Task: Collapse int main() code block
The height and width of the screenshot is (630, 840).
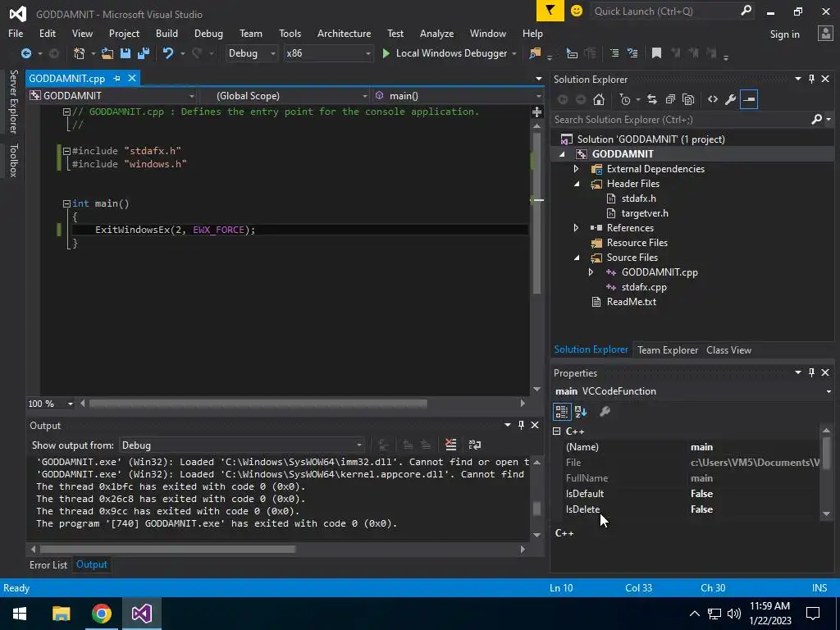Action: (66, 203)
